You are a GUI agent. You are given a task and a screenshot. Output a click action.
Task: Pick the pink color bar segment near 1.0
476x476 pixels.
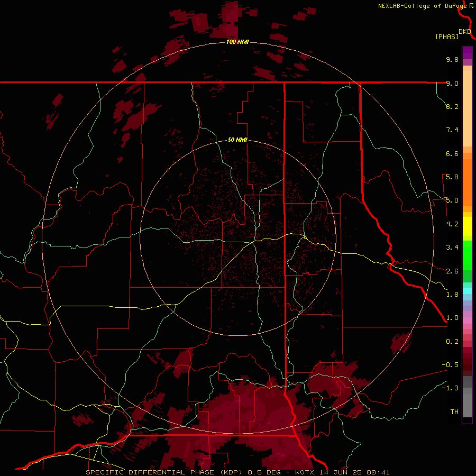click(467, 321)
